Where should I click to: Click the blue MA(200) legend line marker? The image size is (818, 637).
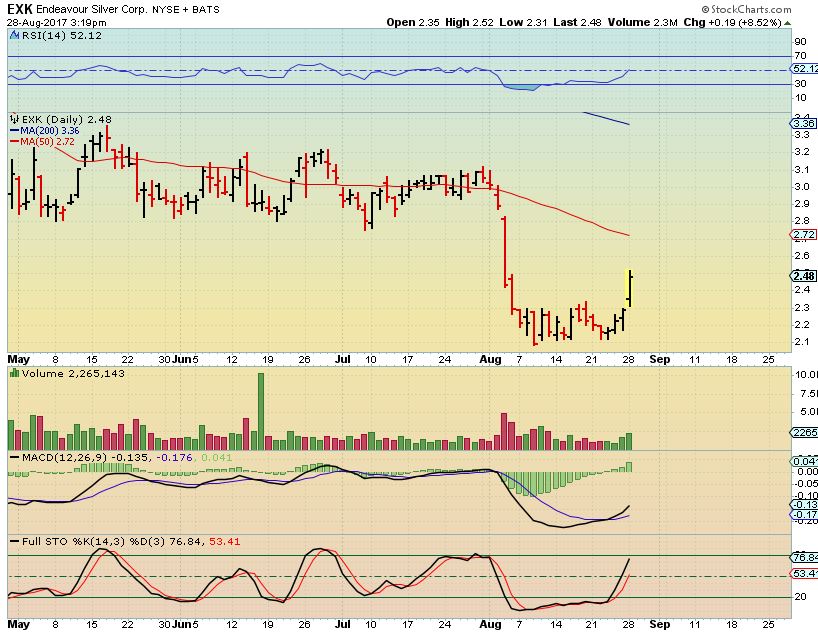(x=15, y=130)
